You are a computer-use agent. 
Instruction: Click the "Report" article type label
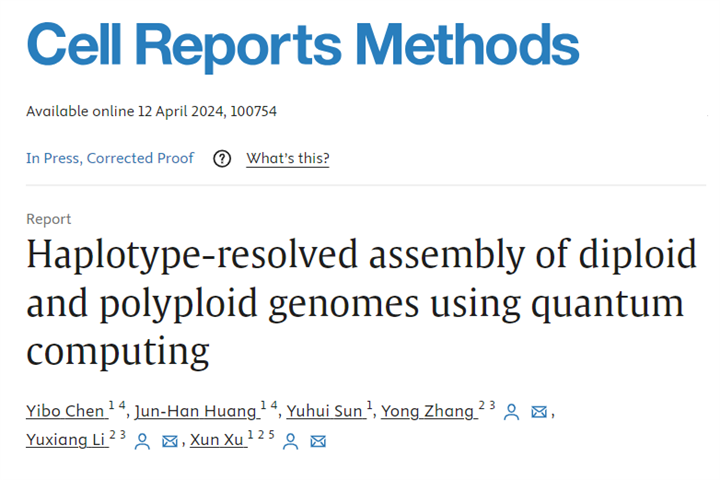[x=48, y=219]
